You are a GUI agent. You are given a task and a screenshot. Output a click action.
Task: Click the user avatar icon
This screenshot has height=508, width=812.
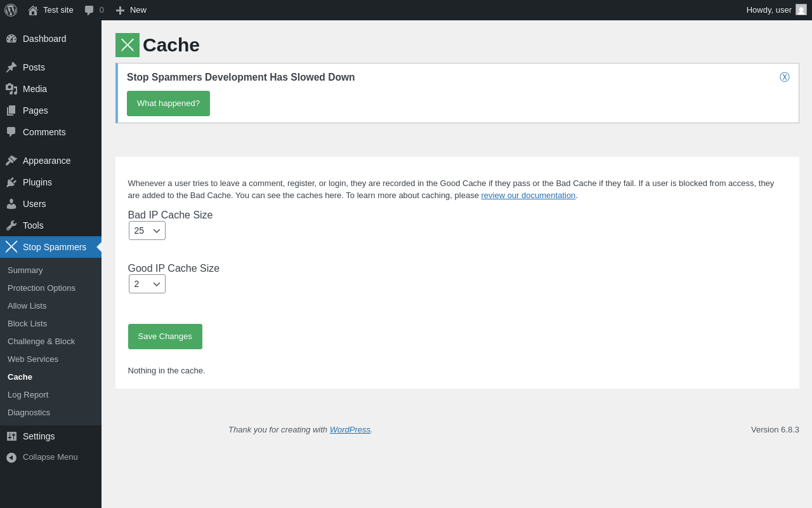click(x=801, y=10)
